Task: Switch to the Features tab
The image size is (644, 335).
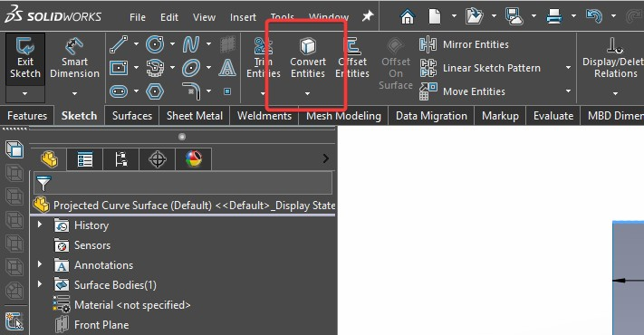Action: 27,116
